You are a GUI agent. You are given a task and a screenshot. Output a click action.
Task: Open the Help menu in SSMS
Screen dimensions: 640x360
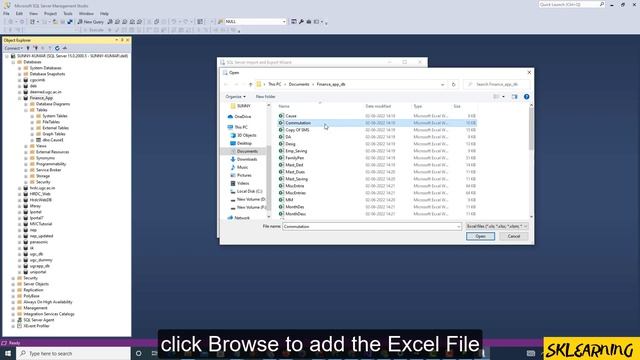[104, 13]
